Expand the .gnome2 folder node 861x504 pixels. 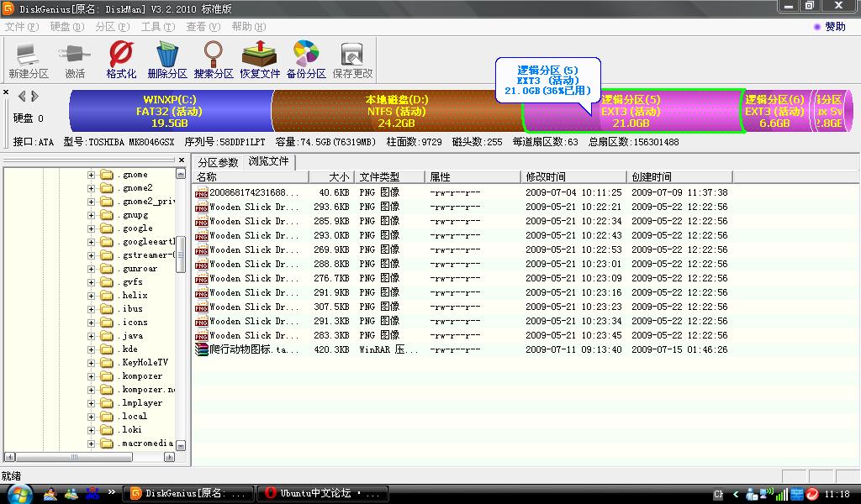[91, 188]
